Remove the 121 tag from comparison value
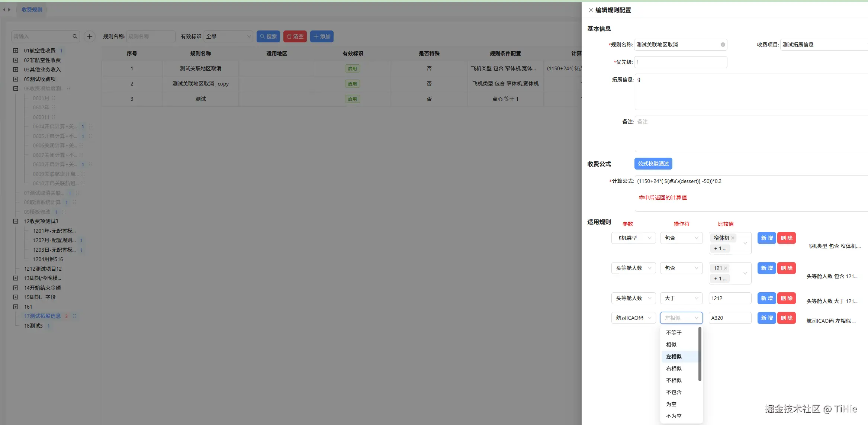The image size is (868, 425). click(x=726, y=268)
